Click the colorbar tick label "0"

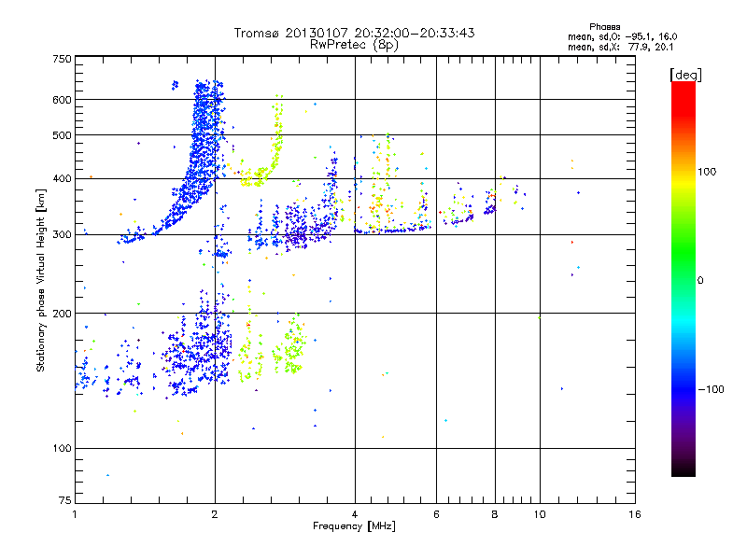(x=700, y=281)
